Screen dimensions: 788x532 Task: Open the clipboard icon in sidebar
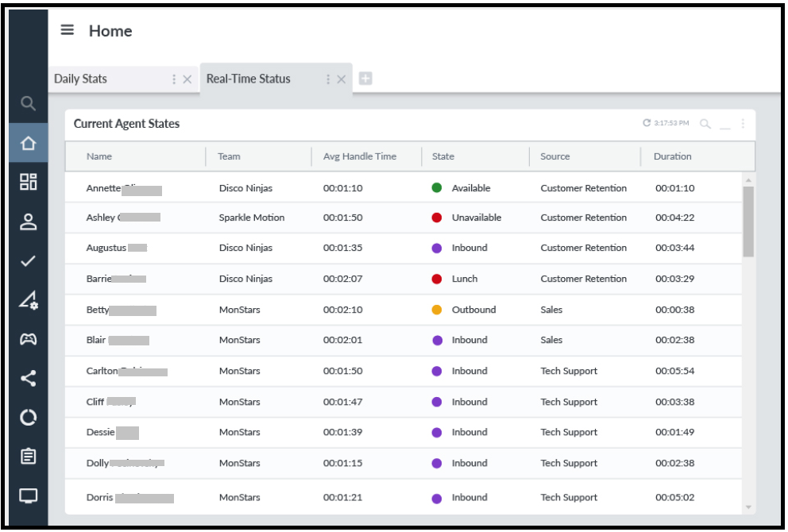coord(28,456)
